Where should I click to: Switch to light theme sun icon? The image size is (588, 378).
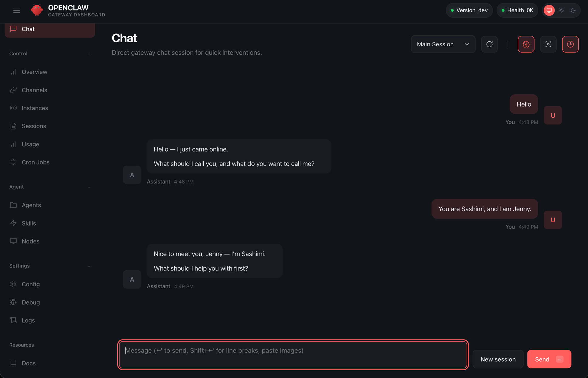pos(561,11)
